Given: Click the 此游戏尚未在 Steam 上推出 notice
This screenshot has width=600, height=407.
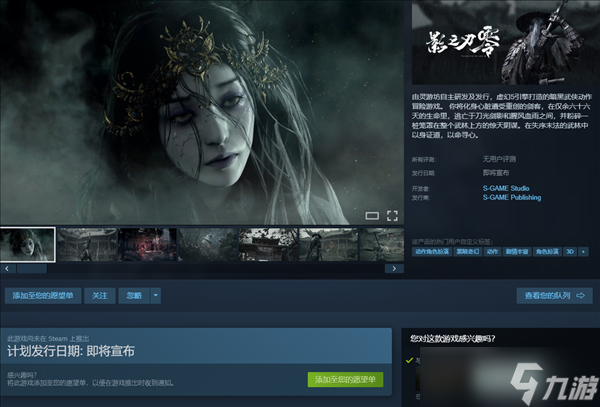Looking at the screenshot, I should coord(48,339).
